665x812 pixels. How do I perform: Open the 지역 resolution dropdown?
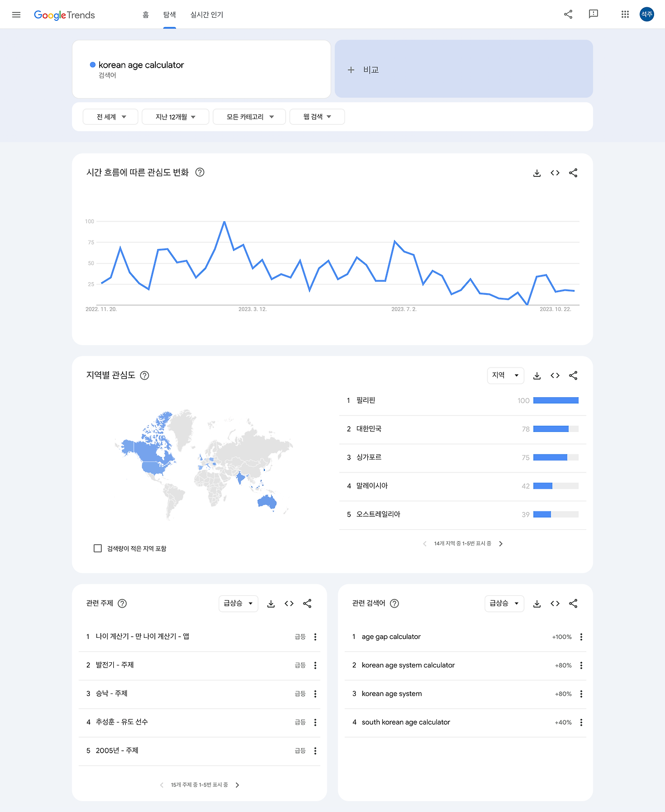506,375
